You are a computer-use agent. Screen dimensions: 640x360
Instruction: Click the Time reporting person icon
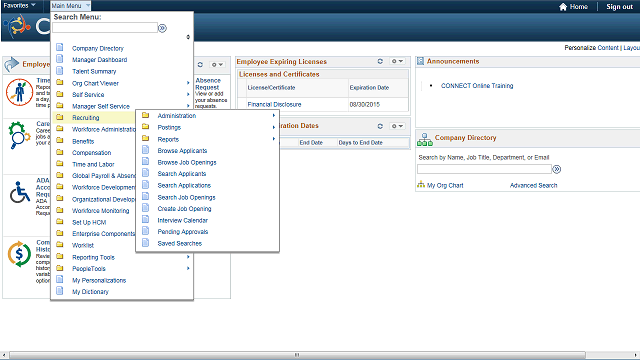click(19, 92)
